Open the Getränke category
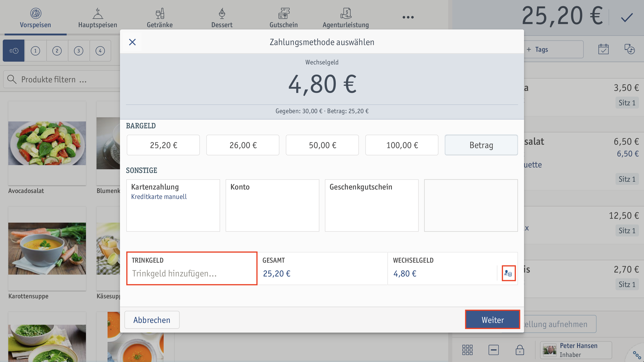 pyautogui.click(x=160, y=17)
